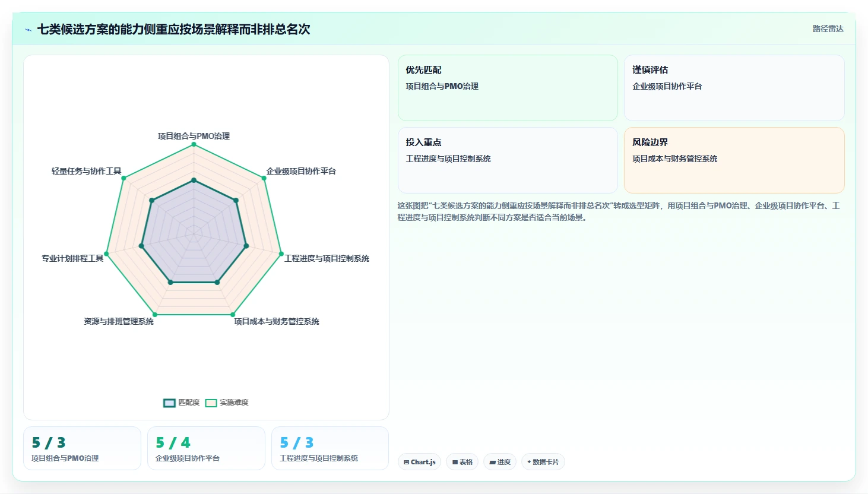Screen dimensions: 868x494
Task: Click the outer 实施难度 point on the 轻量任务与协作工具 axis
Action: (123, 178)
